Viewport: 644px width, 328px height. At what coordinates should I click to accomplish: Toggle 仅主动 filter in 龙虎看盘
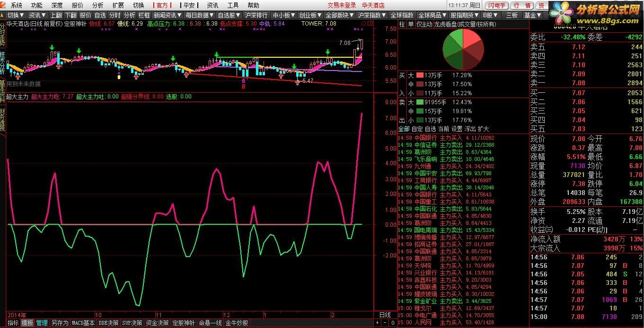(x=424, y=25)
